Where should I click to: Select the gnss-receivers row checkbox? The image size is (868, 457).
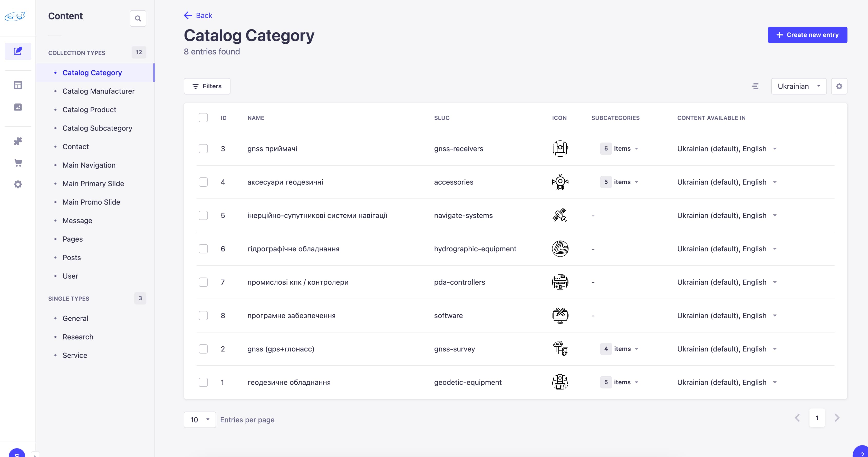point(203,149)
